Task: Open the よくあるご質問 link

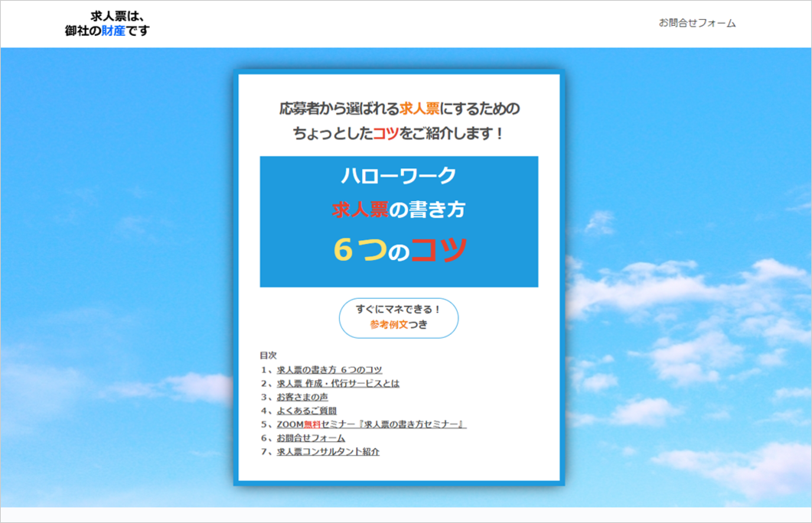Action: [307, 411]
